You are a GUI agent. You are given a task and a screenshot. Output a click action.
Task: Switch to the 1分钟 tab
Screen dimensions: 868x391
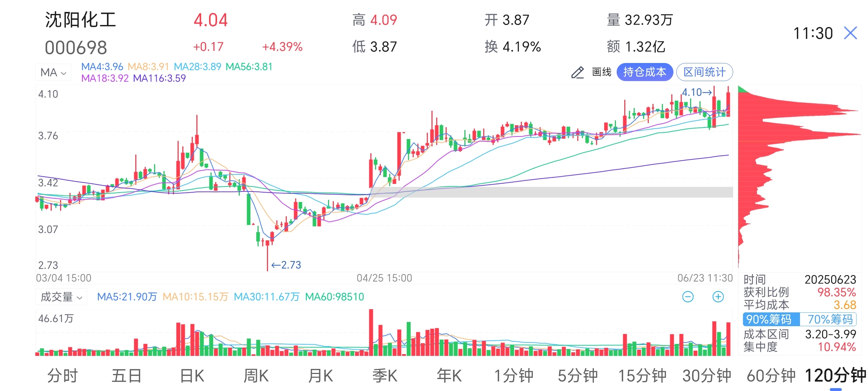click(514, 376)
